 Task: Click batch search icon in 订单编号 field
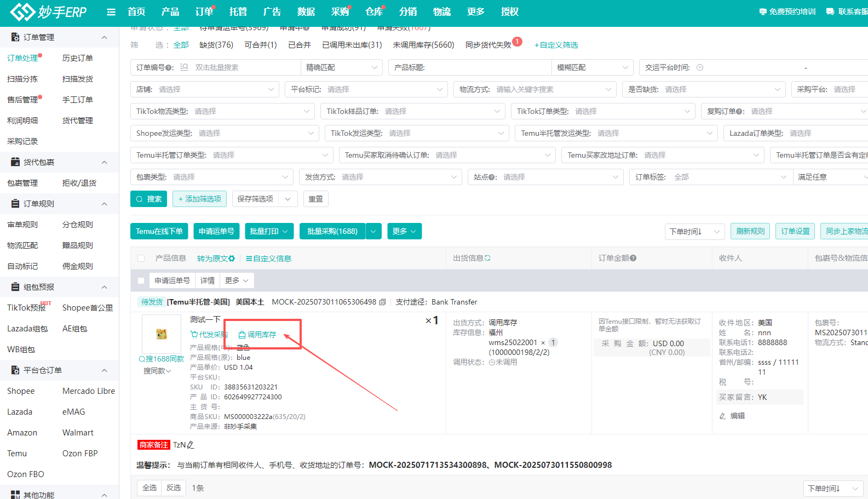(x=184, y=67)
